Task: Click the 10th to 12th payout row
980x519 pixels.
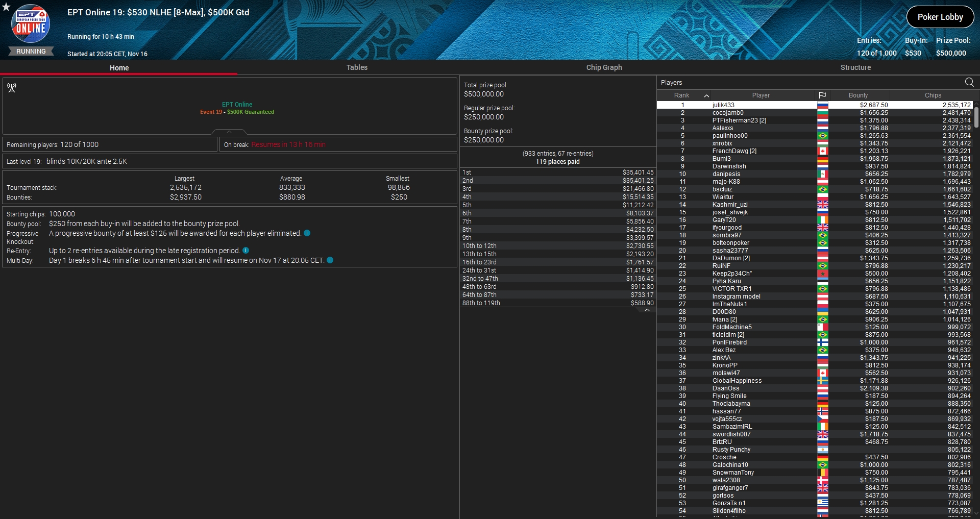Action: tap(558, 246)
